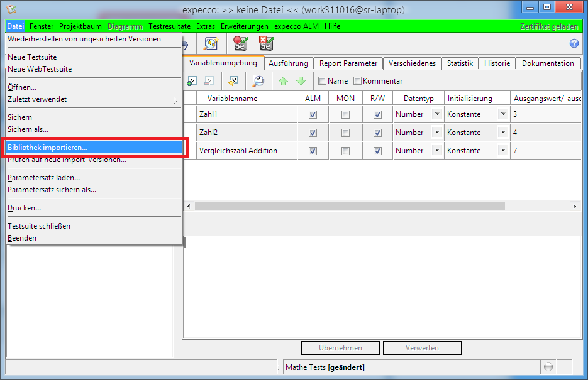This screenshot has width=588, height=380.
Task: Click the add variable icon with green plus
Action: point(192,81)
